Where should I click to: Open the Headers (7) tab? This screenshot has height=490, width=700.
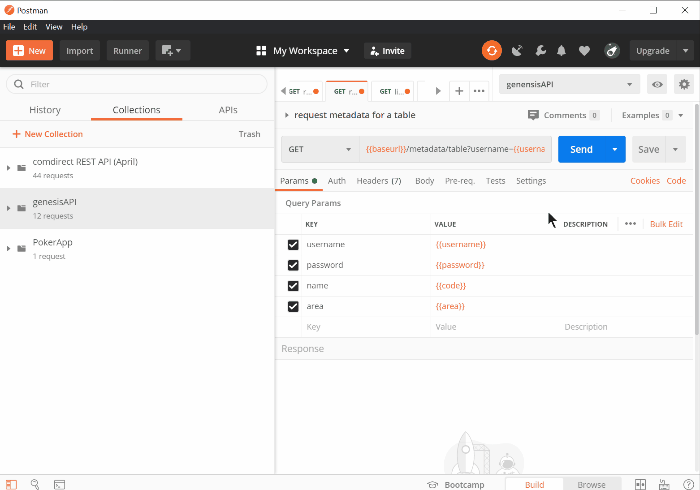(379, 181)
